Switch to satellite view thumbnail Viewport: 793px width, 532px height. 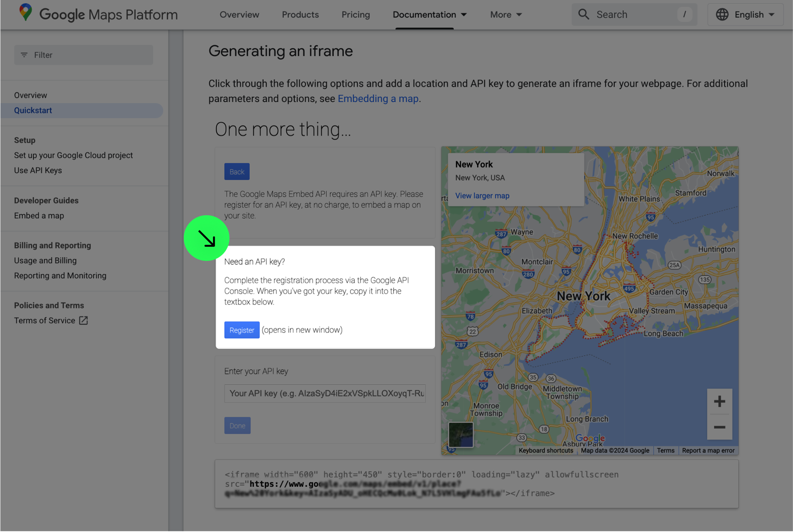460,434
